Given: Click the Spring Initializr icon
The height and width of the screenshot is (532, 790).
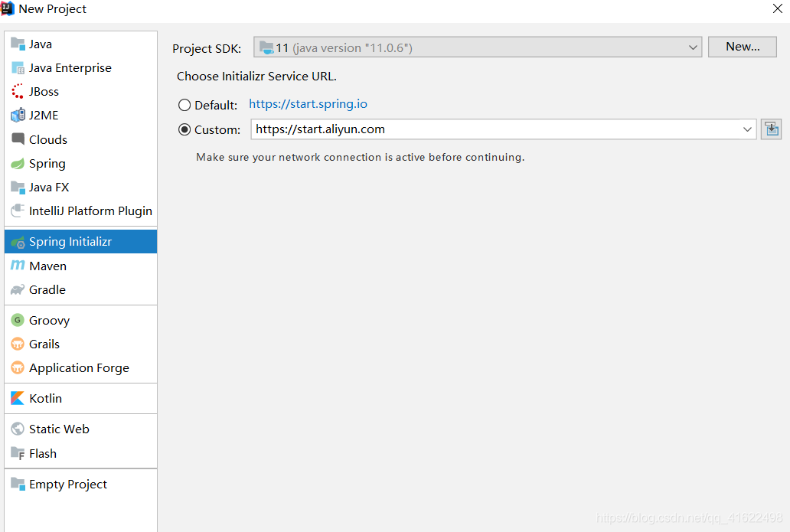Looking at the screenshot, I should click(18, 243).
